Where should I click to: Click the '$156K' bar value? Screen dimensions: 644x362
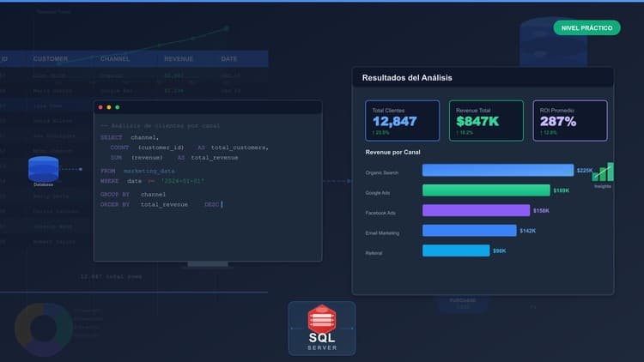[x=541, y=210]
